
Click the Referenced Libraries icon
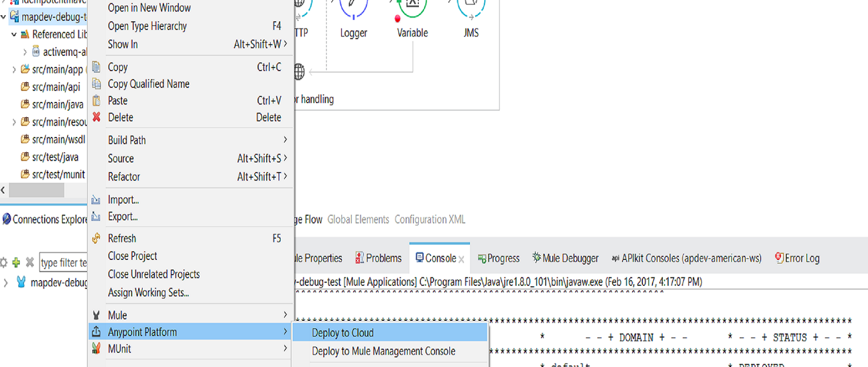point(25,34)
